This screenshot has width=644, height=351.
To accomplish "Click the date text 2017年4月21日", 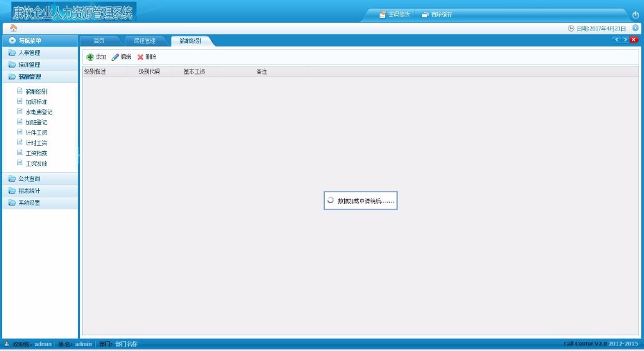I will coord(608,29).
